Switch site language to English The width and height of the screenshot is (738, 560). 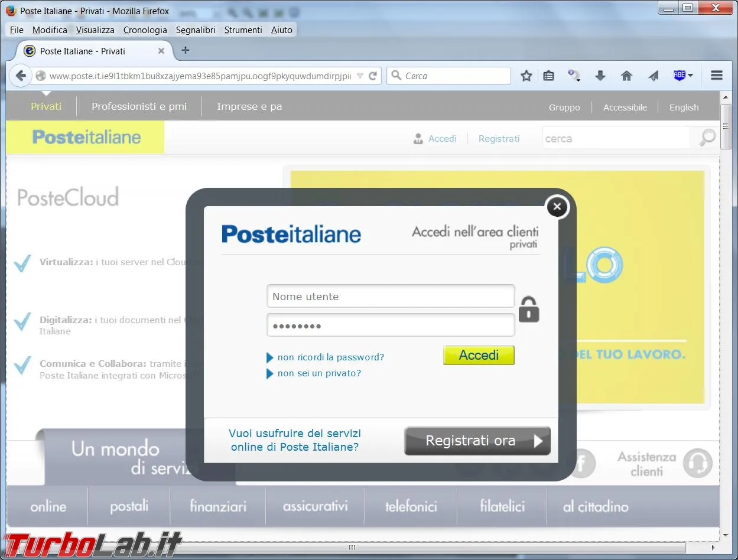[x=684, y=108]
